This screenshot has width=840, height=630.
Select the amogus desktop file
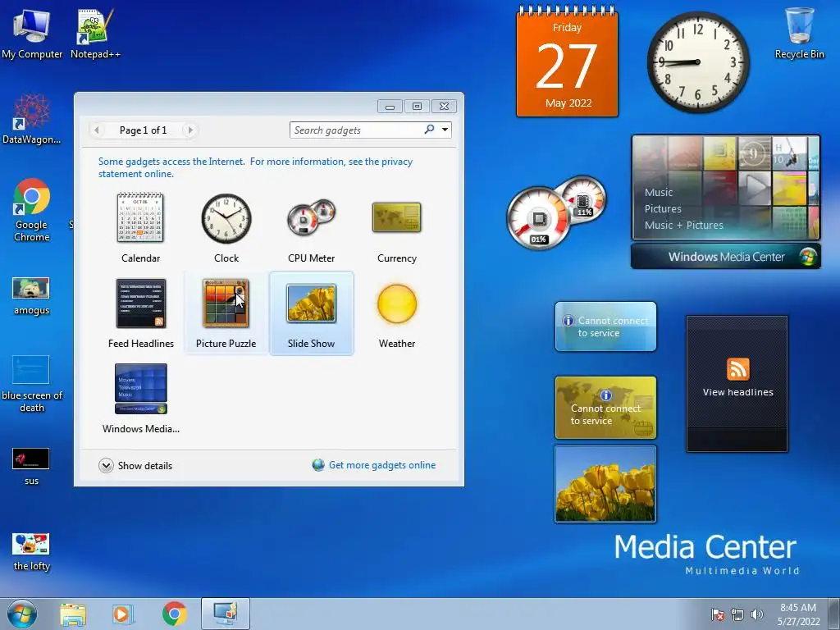click(x=32, y=296)
